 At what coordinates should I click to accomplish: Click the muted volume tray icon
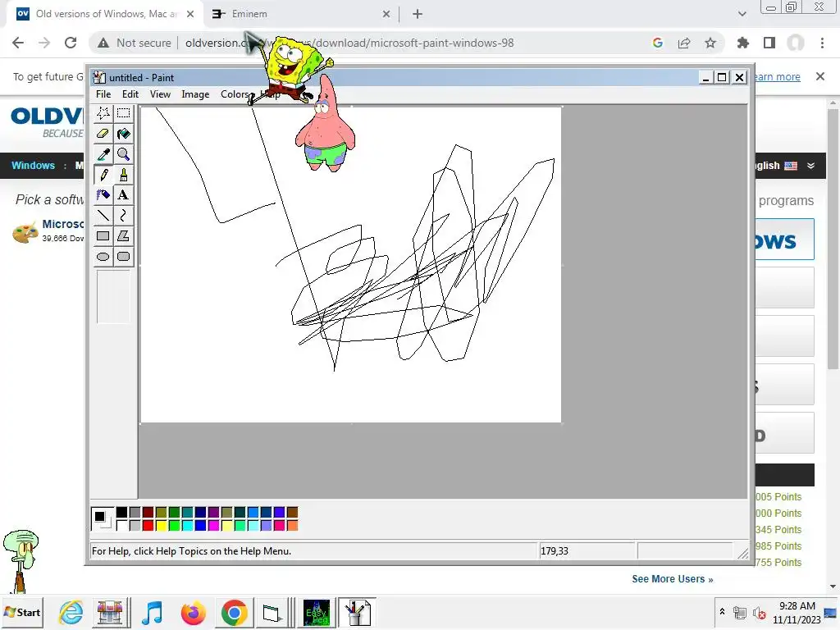[x=759, y=613]
